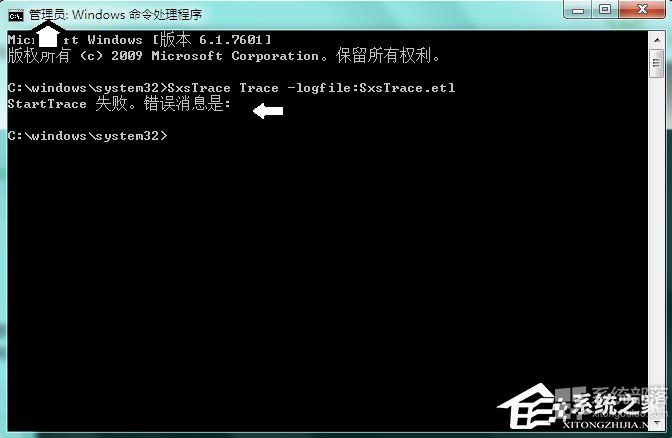Image resolution: width=672 pixels, height=438 pixels.
Task: Click the XITONGZHIJIA.NET watermark text
Action: click(606, 425)
